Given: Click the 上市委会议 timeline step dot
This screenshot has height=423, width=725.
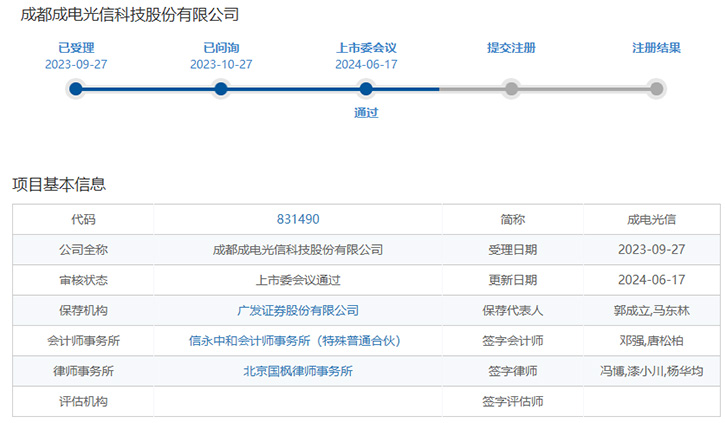Looking at the screenshot, I should point(366,89).
